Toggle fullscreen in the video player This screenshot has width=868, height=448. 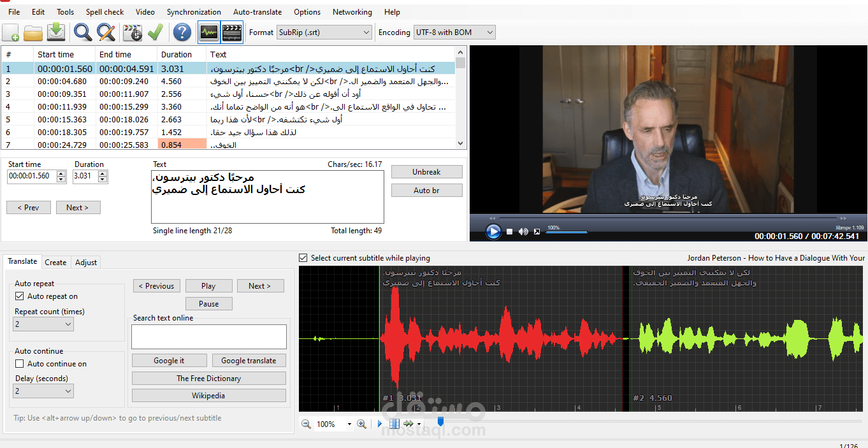tap(537, 232)
